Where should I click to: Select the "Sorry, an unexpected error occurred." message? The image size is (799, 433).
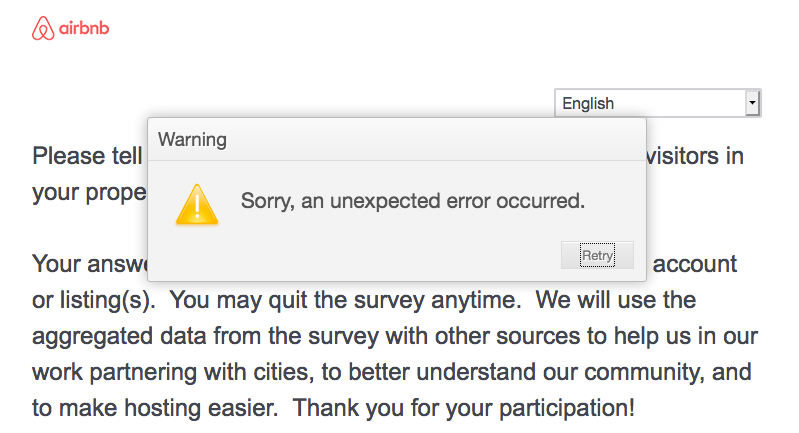coord(412,201)
